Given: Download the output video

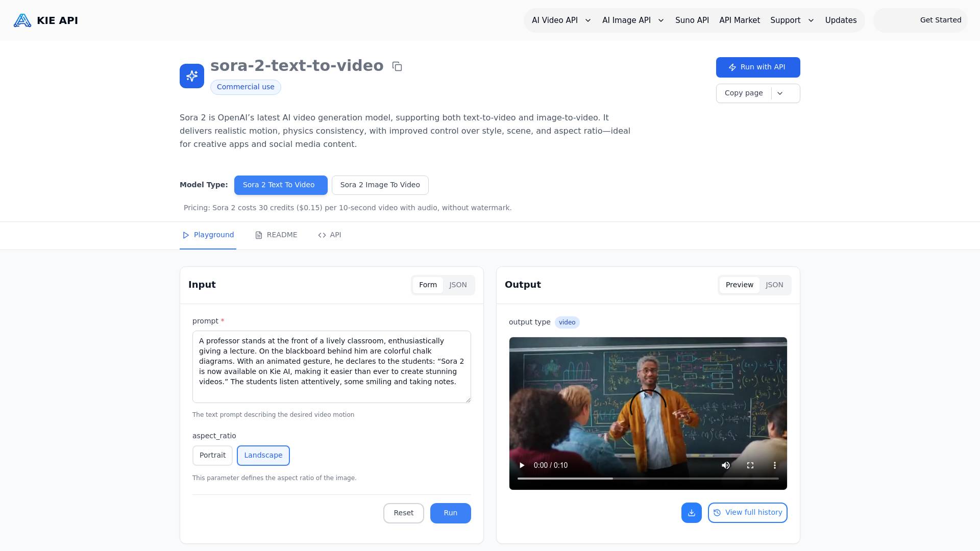Looking at the screenshot, I should click(691, 513).
